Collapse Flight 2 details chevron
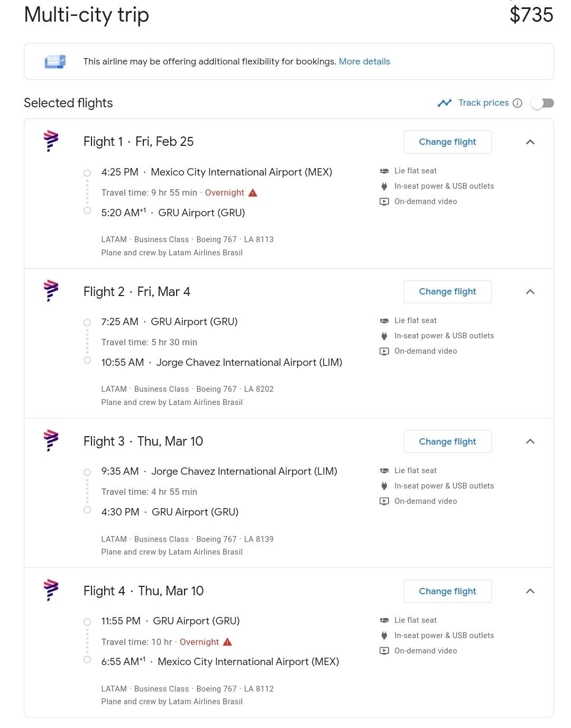Screen dimensions: 571x728 [530, 292]
